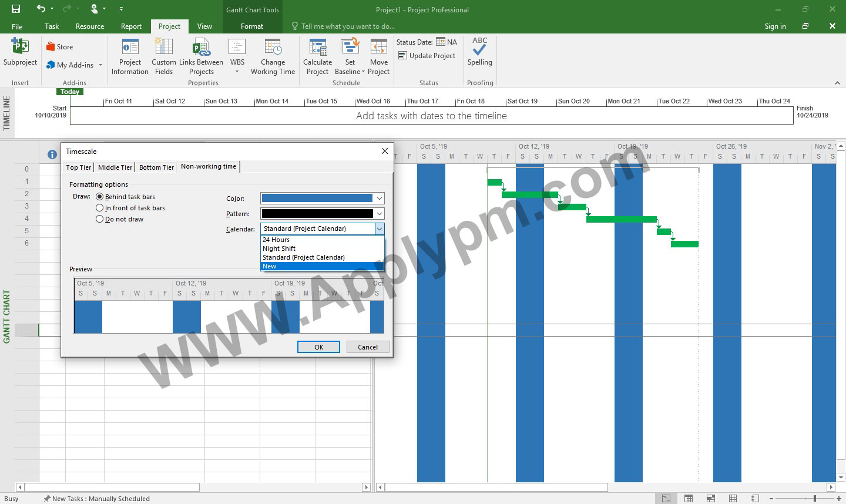The width and height of the screenshot is (846, 504).
Task: Choose Night Shift calendar from list
Action: pyautogui.click(x=322, y=248)
